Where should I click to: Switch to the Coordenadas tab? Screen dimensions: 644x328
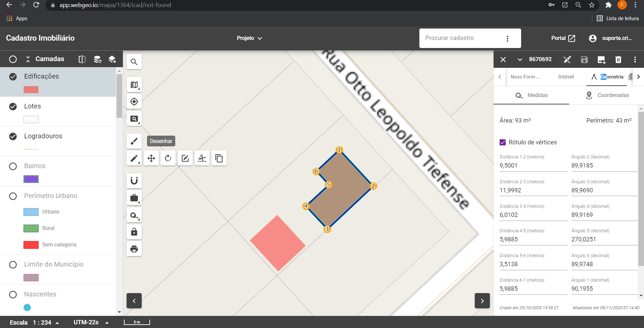[607, 95]
